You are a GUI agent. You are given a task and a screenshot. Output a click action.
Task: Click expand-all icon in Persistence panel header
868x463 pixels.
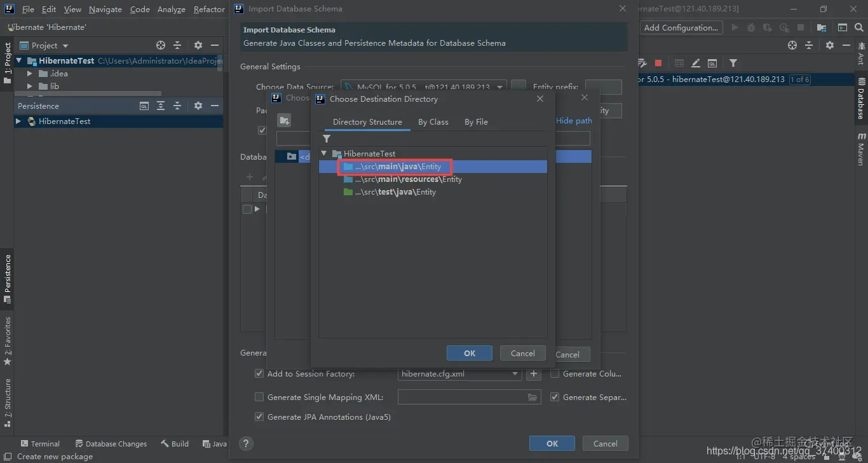(x=161, y=106)
